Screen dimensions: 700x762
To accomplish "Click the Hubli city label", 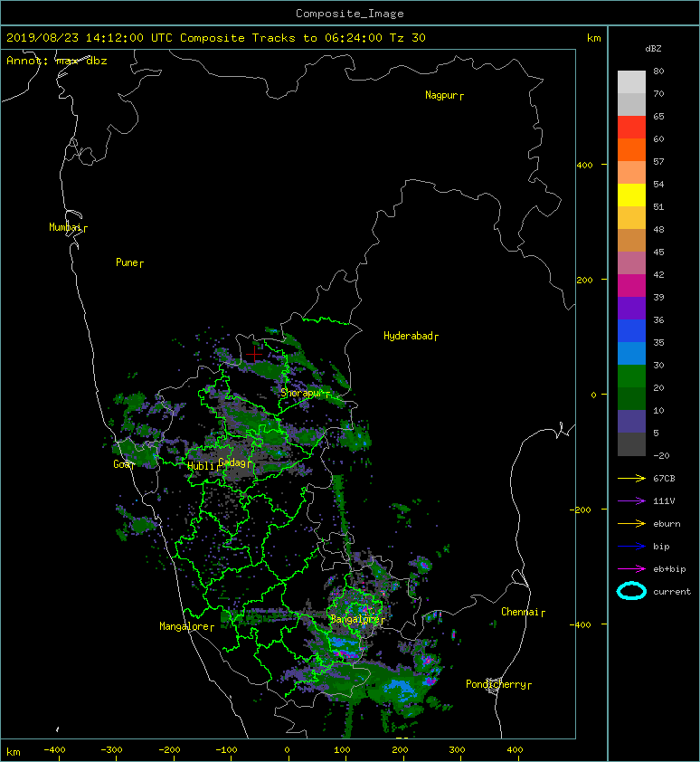I will (201, 466).
